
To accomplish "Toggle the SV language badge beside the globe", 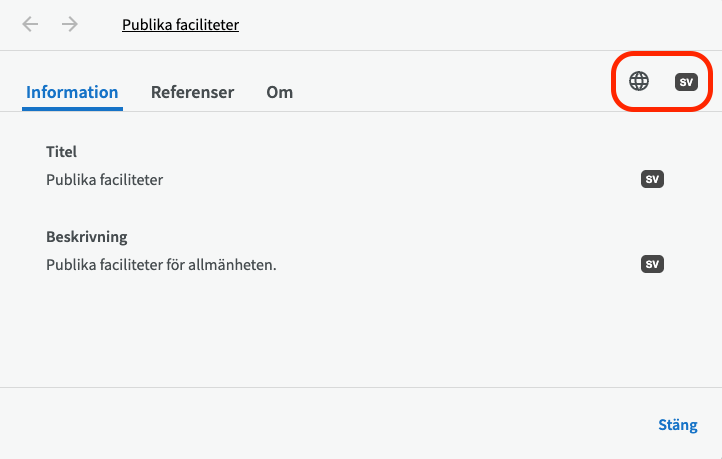I will tap(686, 82).
